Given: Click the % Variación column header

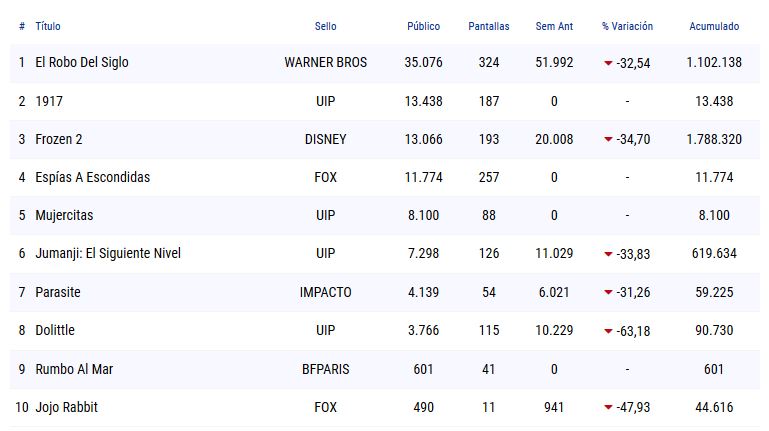Looking at the screenshot, I should pyautogui.click(x=626, y=26).
